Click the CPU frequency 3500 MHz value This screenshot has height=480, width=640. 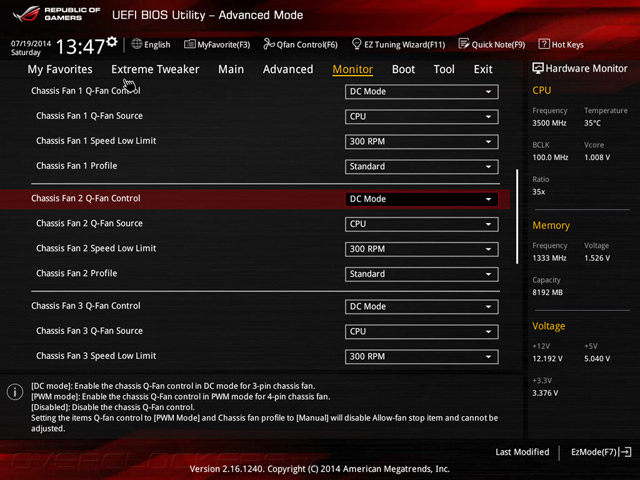[x=549, y=123]
